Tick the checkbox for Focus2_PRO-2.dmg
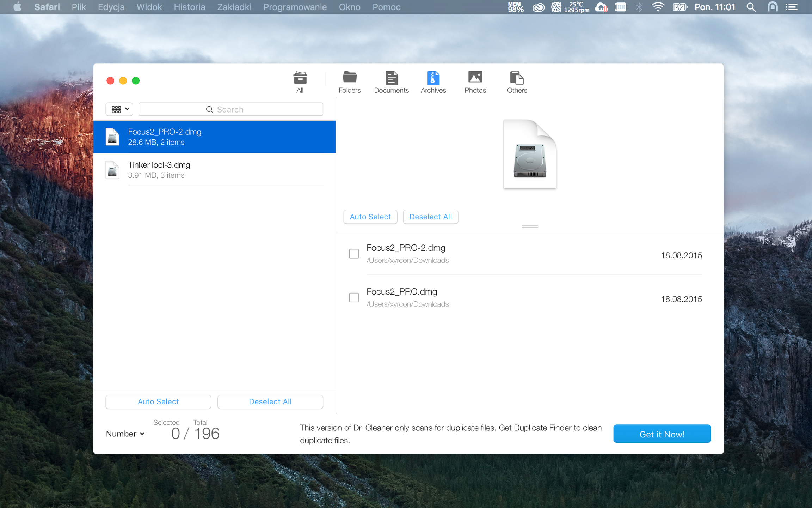812x508 pixels. click(x=354, y=254)
